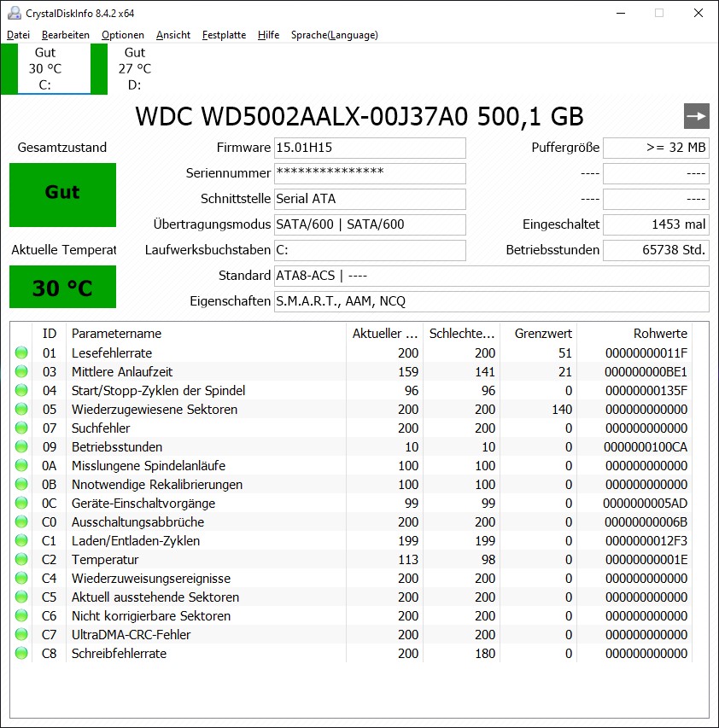Click the Puffergröße field >= 32 MB
719x728 pixels.
coord(656,148)
